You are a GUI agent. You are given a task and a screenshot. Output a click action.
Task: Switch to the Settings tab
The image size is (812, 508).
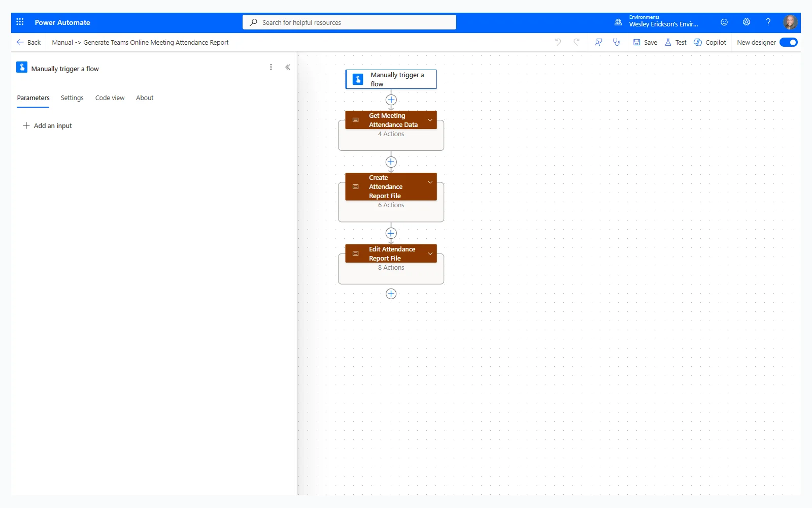72,98
